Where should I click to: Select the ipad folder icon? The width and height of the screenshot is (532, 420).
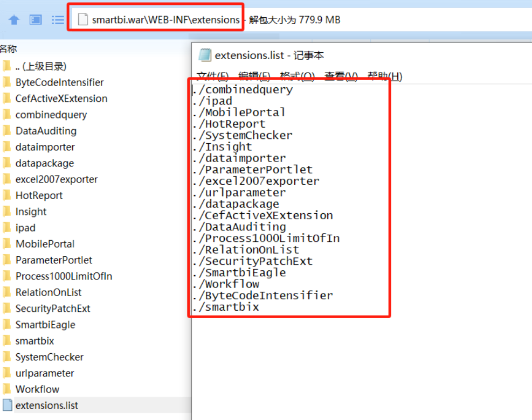pos(6,227)
